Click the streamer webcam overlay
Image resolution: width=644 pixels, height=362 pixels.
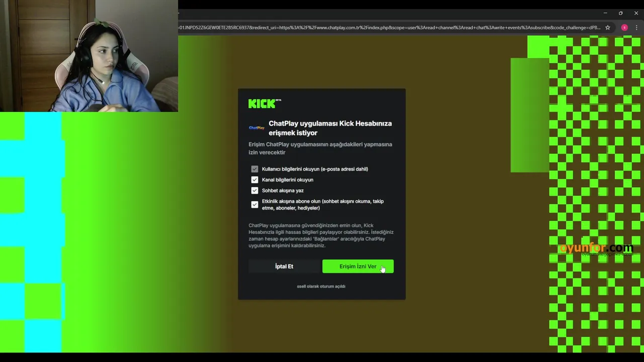tap(89, 56)
